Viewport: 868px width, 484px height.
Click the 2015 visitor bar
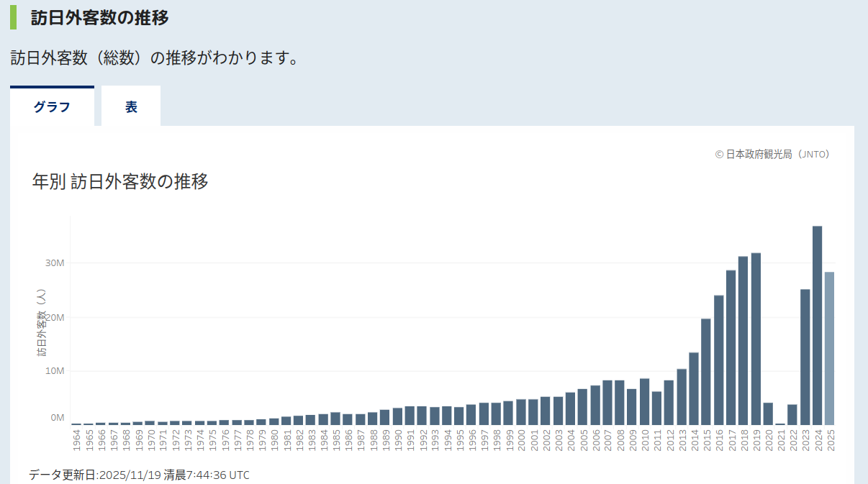[706, 371]
